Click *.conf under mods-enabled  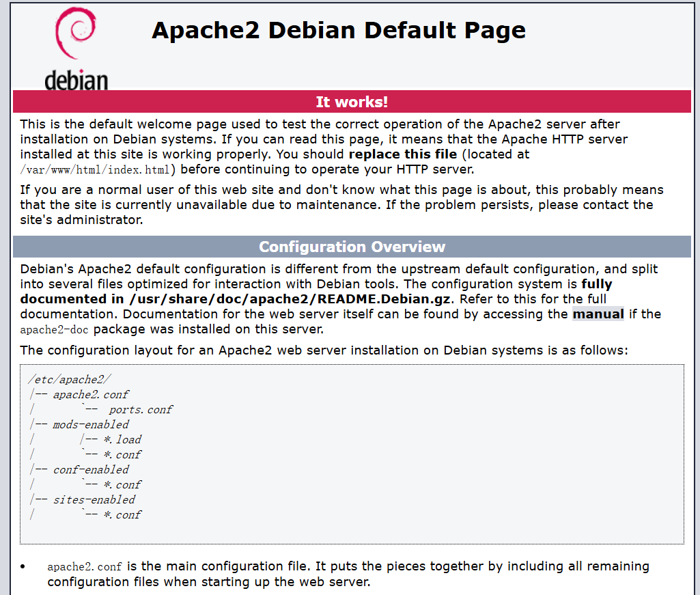point(122,455)
